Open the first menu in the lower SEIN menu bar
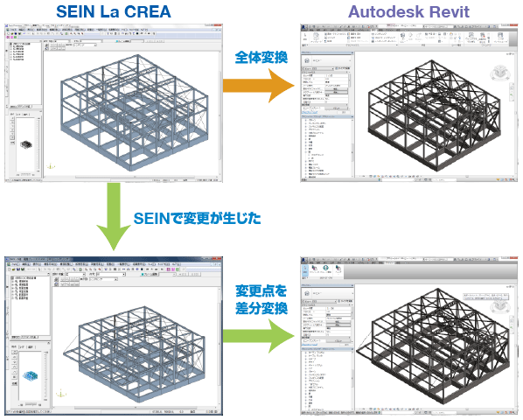 [x=15, y=264]
